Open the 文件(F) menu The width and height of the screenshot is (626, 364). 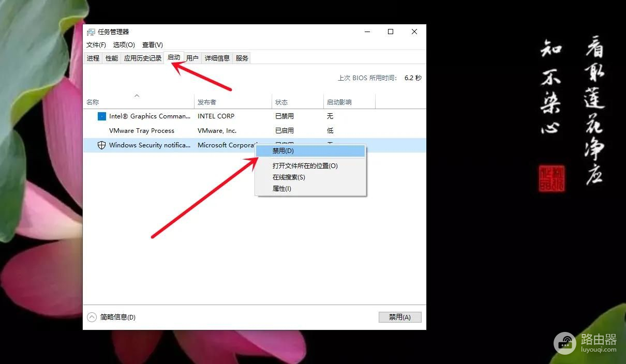coord(96,45)
